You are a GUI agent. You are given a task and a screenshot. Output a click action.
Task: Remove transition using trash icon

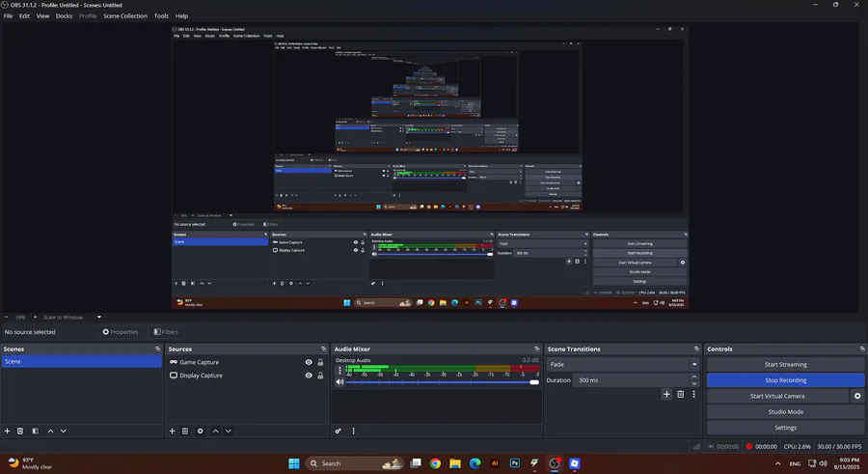tap(680, 394)
